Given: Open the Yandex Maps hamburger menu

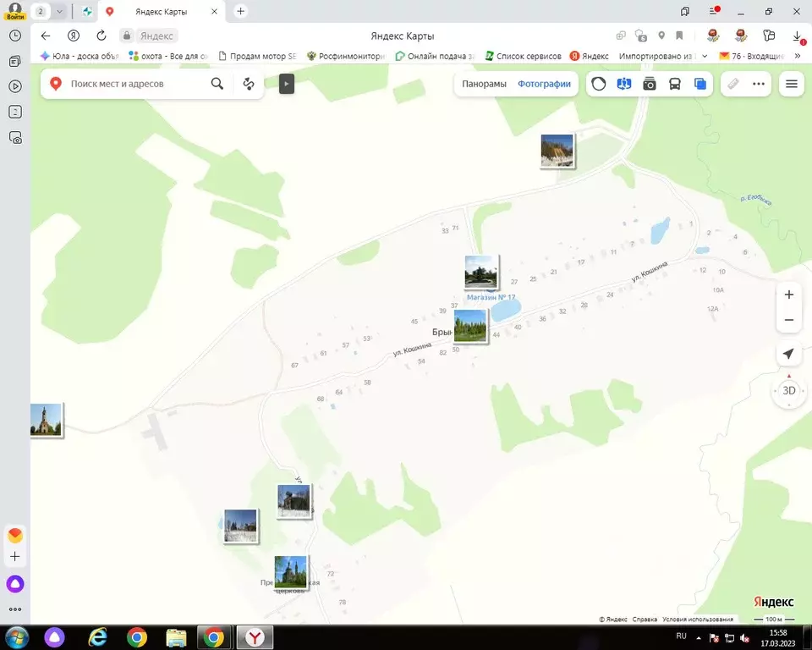Looking at the screenshot, I should click(x=792, y=84).
